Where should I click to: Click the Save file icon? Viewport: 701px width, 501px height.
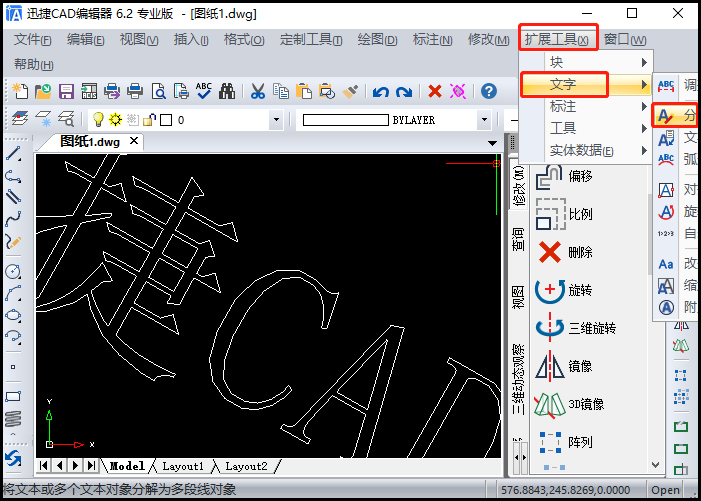(65, 92)
